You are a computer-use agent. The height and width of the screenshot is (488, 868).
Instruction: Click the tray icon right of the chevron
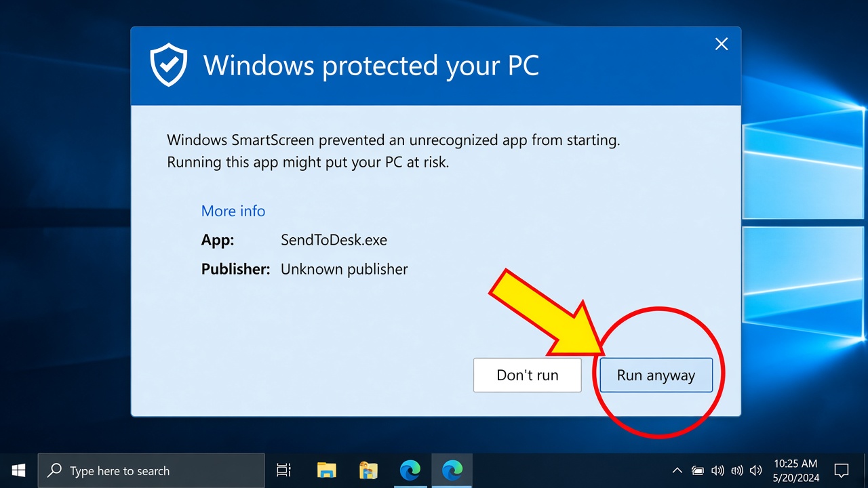(x=698, y=470)
